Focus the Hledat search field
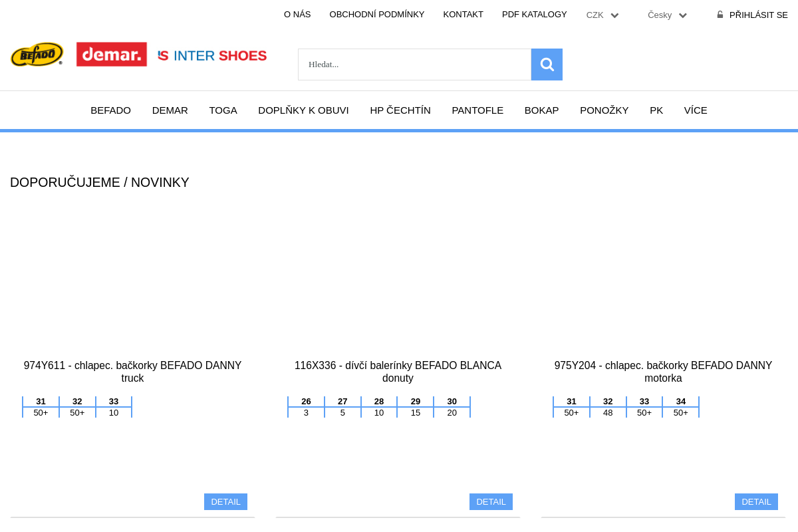 tap(414, 65)
